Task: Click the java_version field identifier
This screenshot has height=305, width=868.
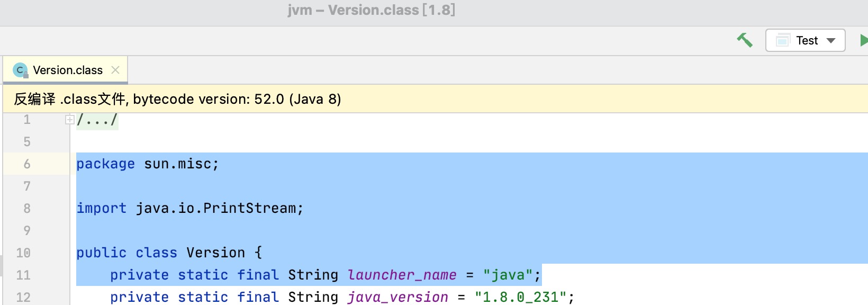Action: [397, 297]
